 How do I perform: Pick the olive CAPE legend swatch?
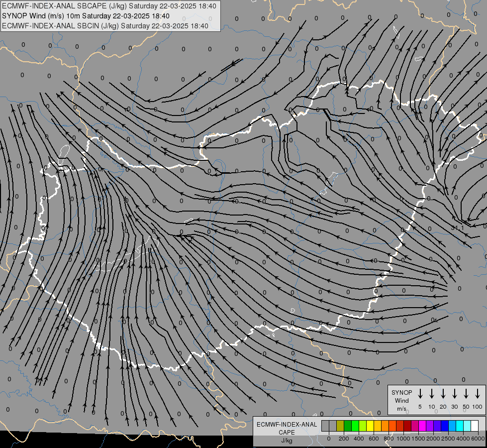340,426
